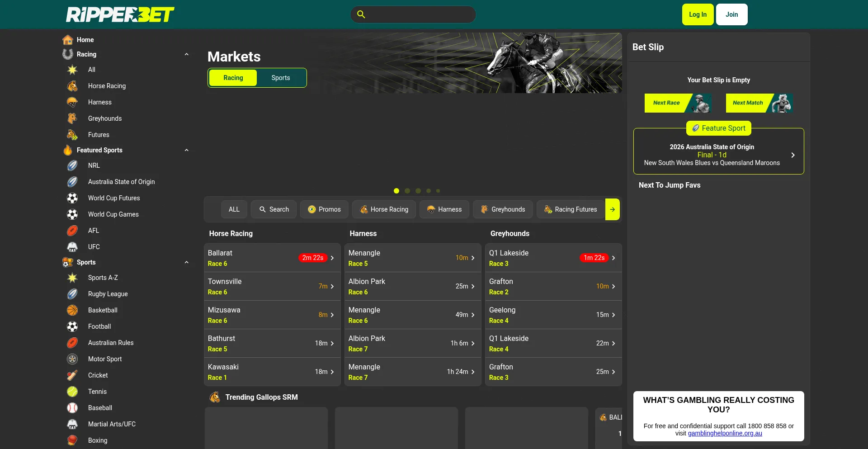Viewport: 868px width, 449px height.
Task: Click the Home house icon in sidebar
Action: tap(68, 40)
